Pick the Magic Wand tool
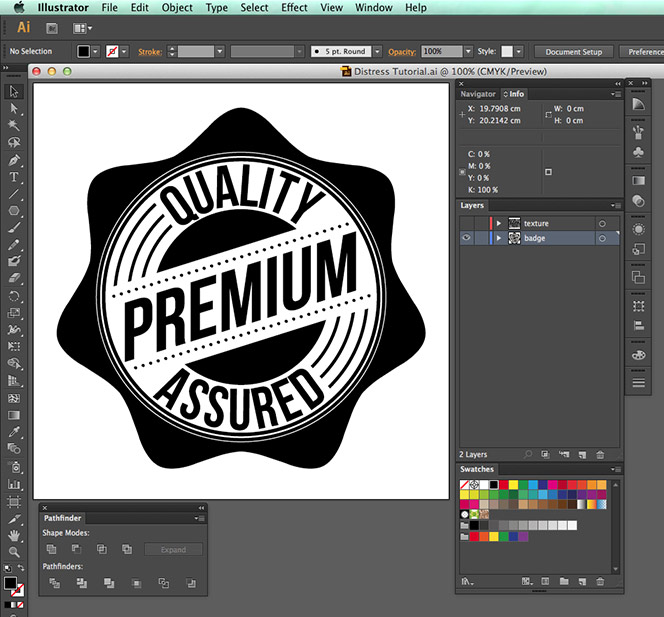This screenshot has height=617, width=664. [14, 126]
